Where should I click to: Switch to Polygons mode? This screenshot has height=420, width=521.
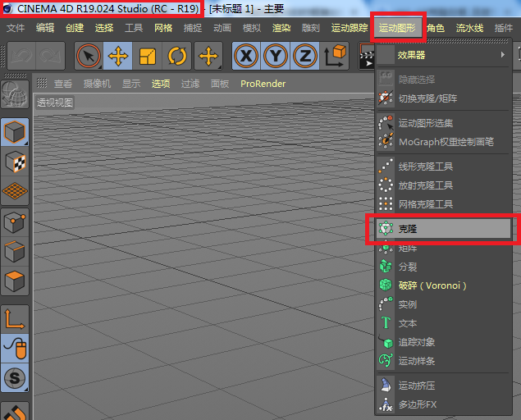[15, 281]
